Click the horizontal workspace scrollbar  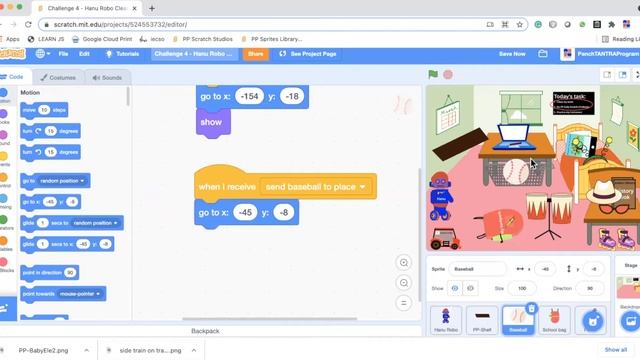point(269,319)
